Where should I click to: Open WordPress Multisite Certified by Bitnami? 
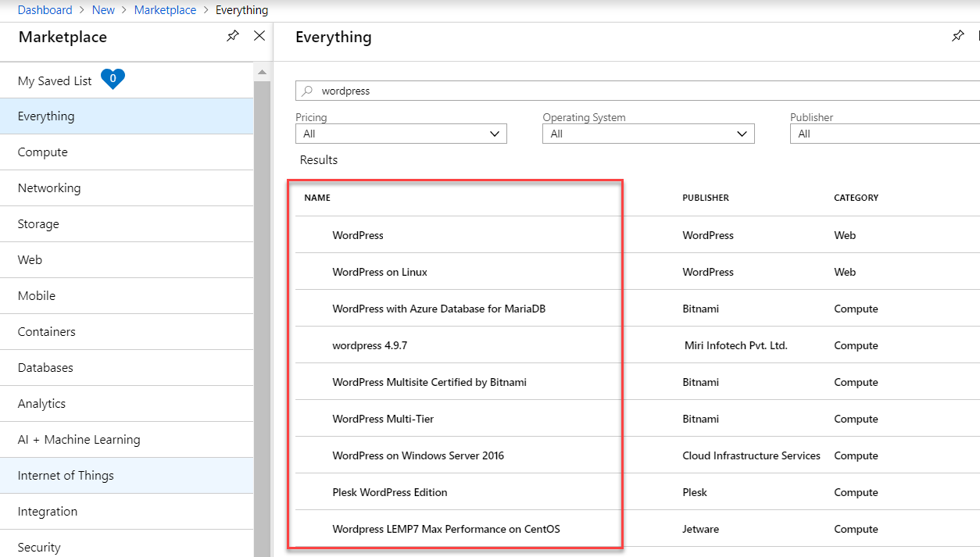430,382
